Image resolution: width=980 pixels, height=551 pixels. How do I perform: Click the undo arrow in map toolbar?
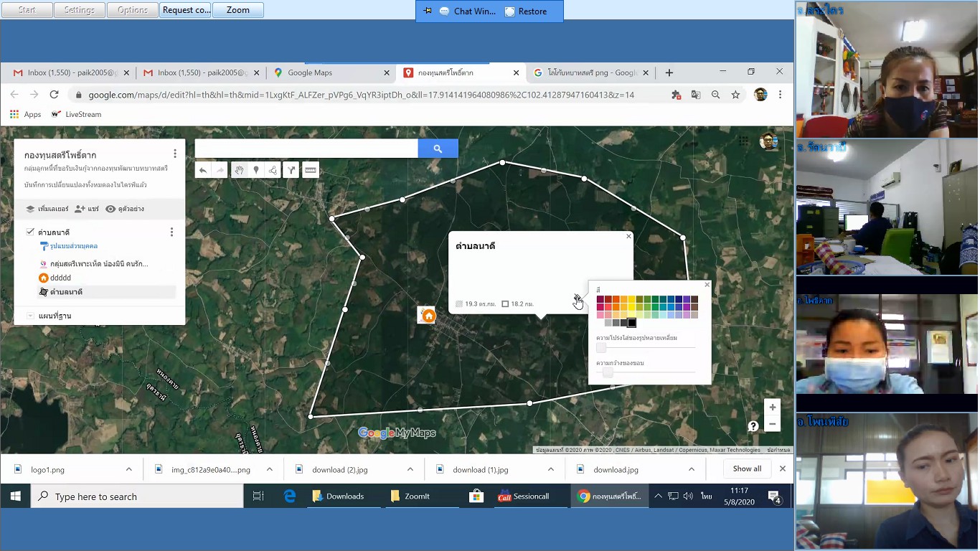point(203,170)
